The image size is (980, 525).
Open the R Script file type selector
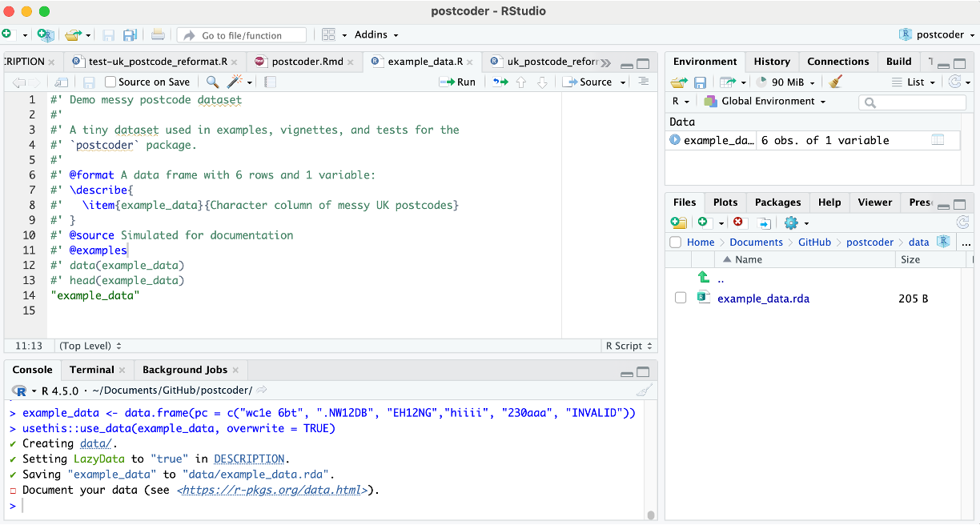point(629,346)
